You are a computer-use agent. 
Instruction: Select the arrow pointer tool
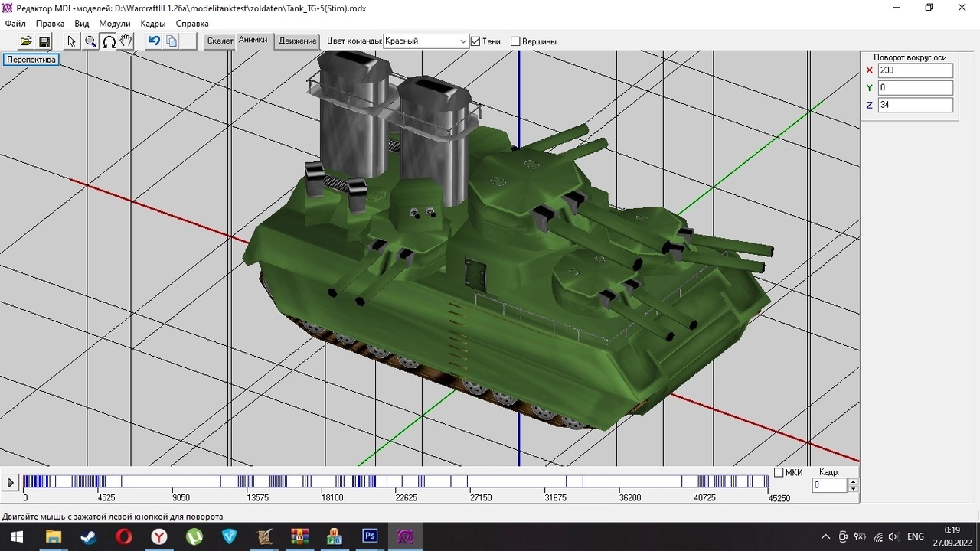click(71, 41)
